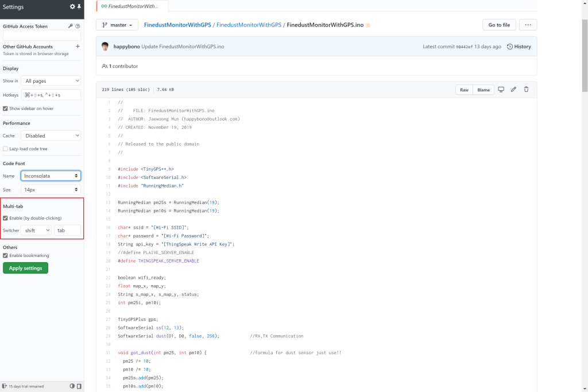Open the 1 contributor link
588x392 pixels.
(120, 66)
